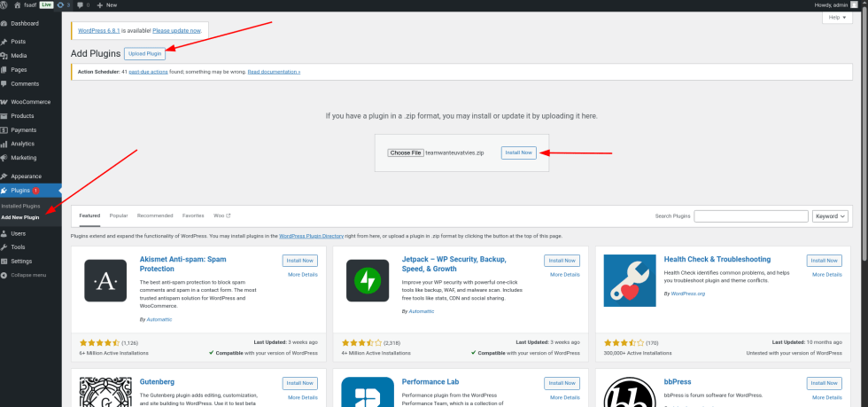Open Installed Plugins submenu item
The image size is (868, 407).
[19, 207]
